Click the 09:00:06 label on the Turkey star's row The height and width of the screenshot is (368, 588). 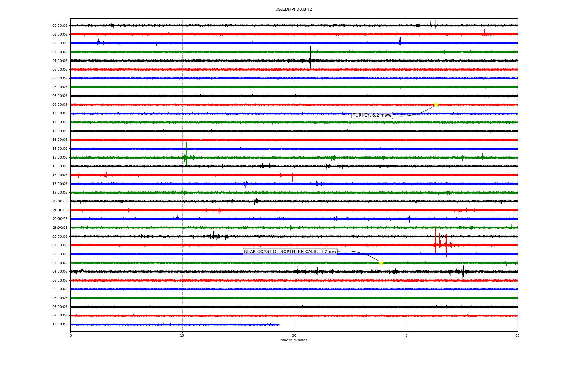click(60, 105)
